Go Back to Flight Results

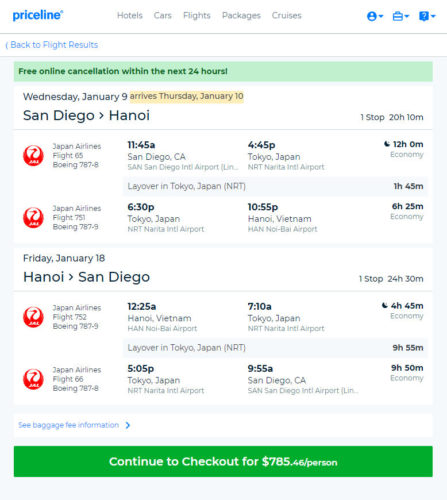click(x=52, y=45)
